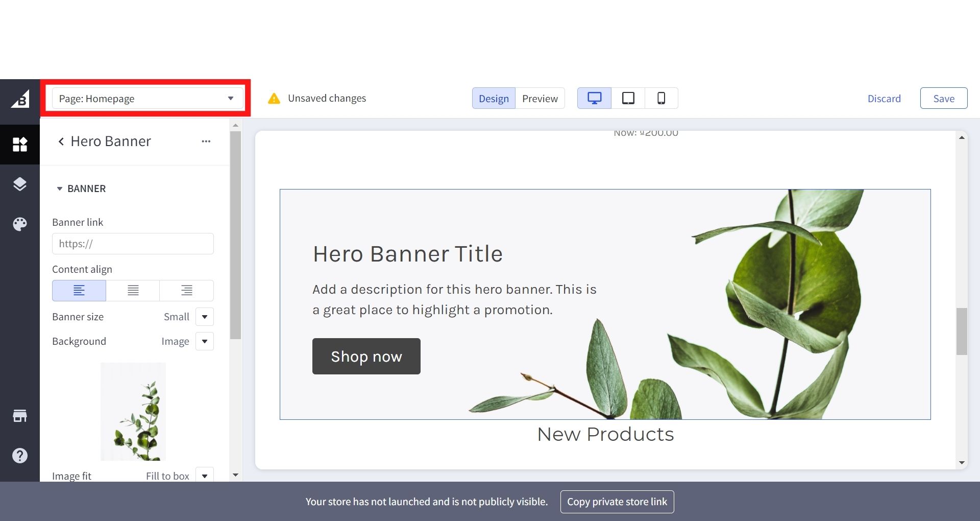
Task: Open the Widgets panel icon
Action: [20, 145]
